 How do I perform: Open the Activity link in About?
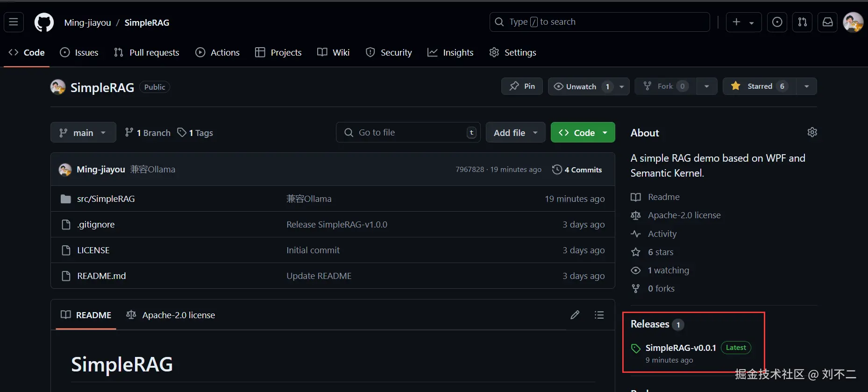[x=654, y=234]
